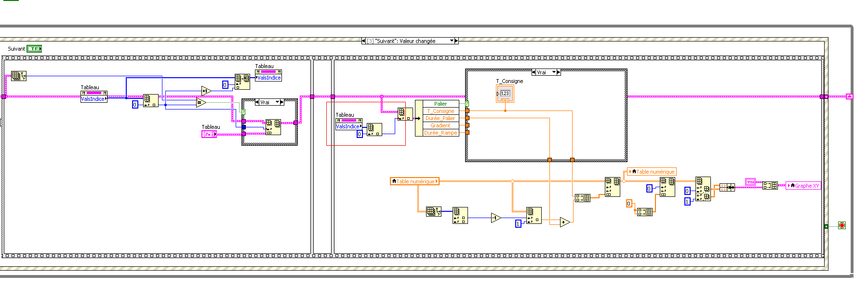Click blue 0 constant on left Index Array

tap(135, 105)
